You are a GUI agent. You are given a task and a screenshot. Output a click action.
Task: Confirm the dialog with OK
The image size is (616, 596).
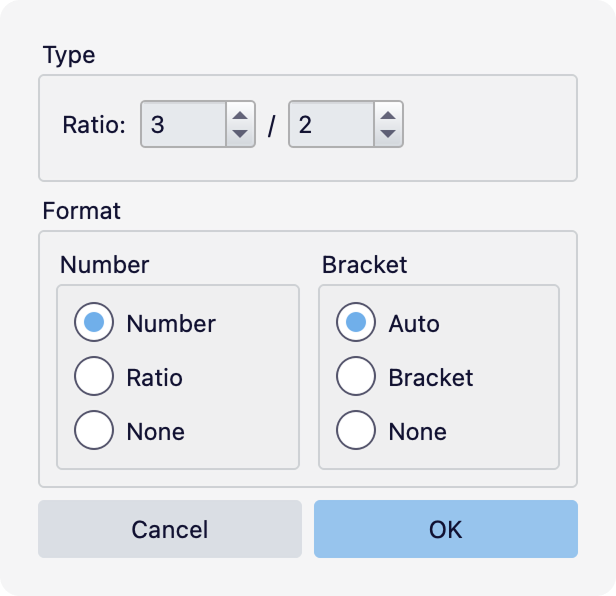pyautogui.click(x=445, y=529)
